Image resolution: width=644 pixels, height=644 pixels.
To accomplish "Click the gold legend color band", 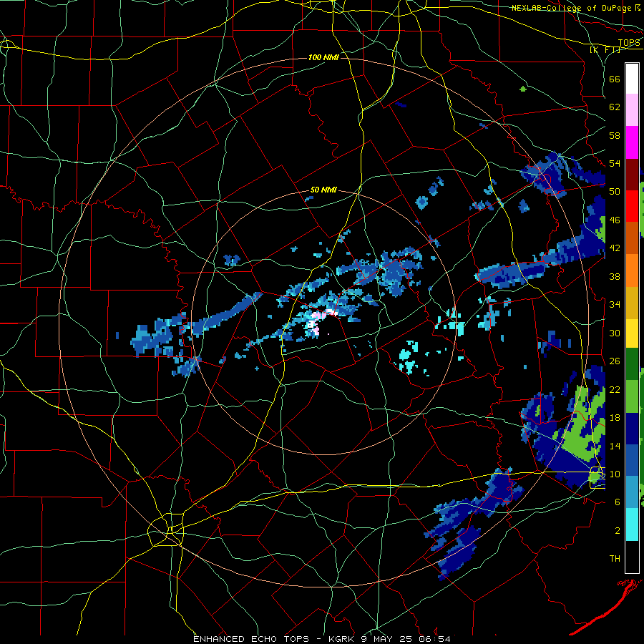I will click(x=632, y=303).
